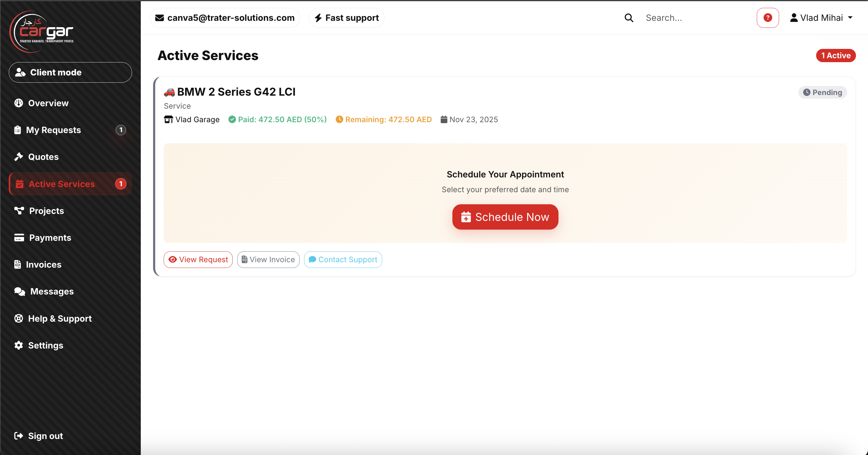The width and height of the screenshot is (868, 455).
Task: Click the Sign out arrow icon
Action: pyautogui.click(x=19, y=435)
